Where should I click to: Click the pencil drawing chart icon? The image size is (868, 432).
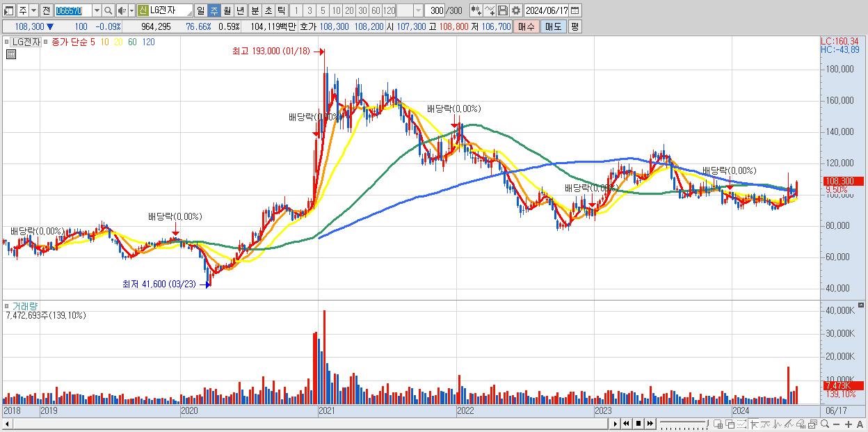(789, 424)
